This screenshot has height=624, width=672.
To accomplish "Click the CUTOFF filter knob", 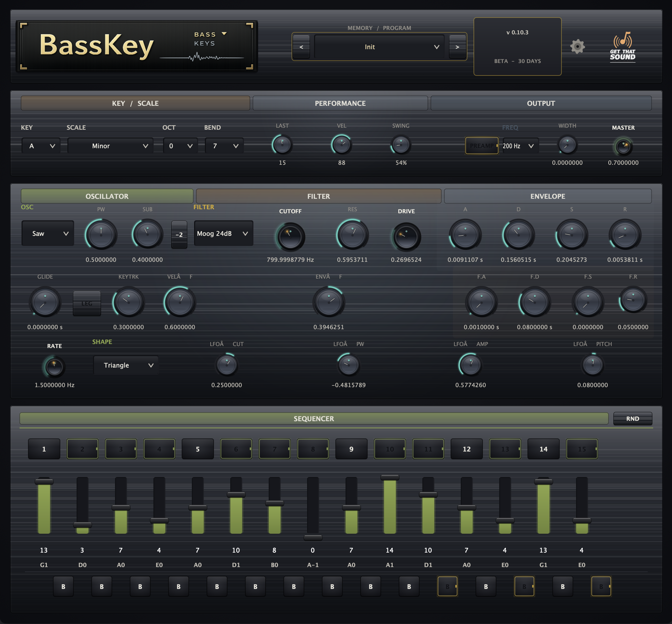I will (290, 237).
